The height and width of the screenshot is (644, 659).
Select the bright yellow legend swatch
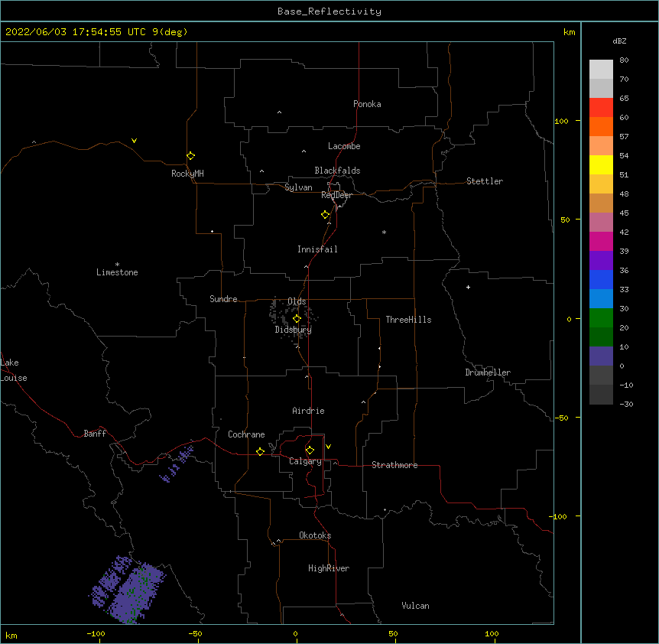pyautogui.click(x=601, y=164)
